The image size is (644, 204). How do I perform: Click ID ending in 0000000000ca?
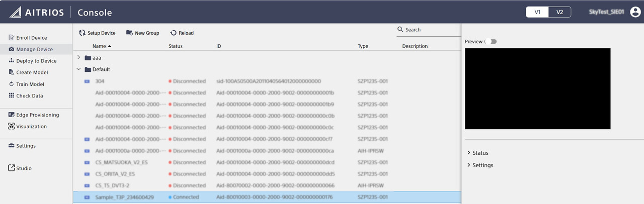pos(275,151)
